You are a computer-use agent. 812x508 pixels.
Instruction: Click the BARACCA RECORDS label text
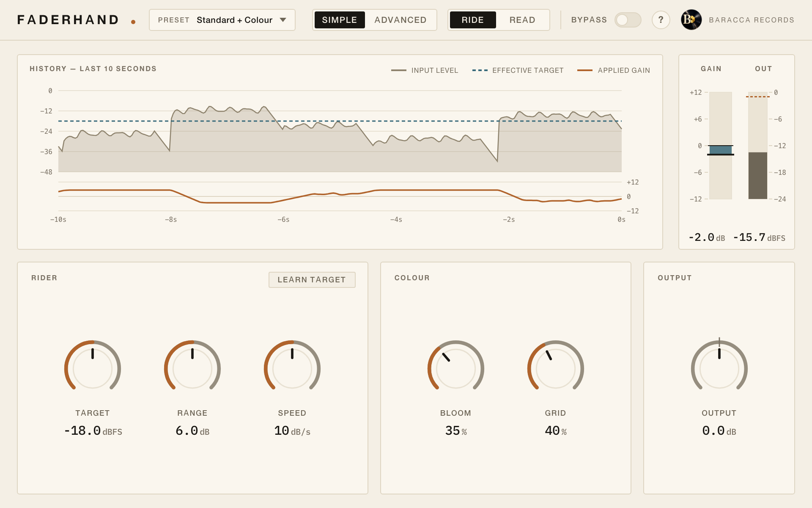[752, 20]
